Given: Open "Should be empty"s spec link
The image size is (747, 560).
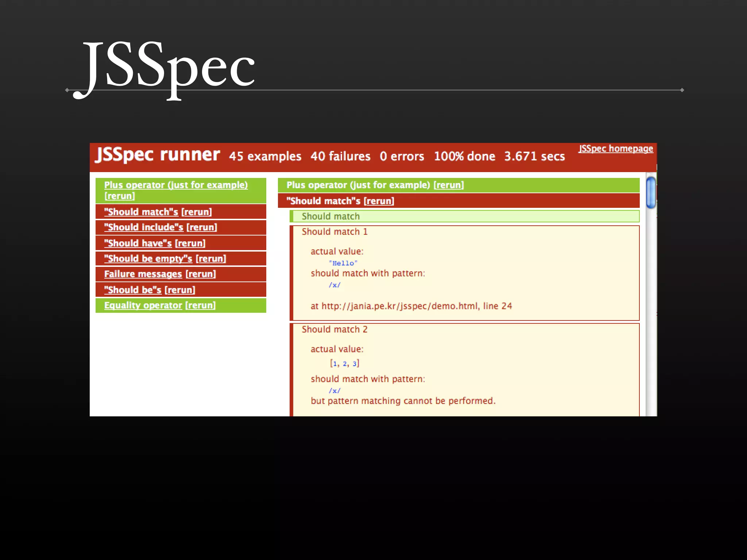Looking at the screenshot, I should click(148, 258).
